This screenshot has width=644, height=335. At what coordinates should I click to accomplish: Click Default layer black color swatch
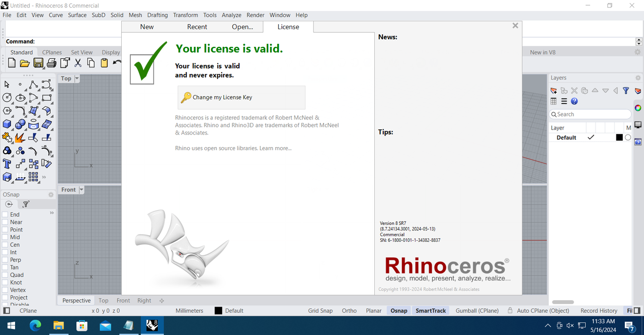619,138
